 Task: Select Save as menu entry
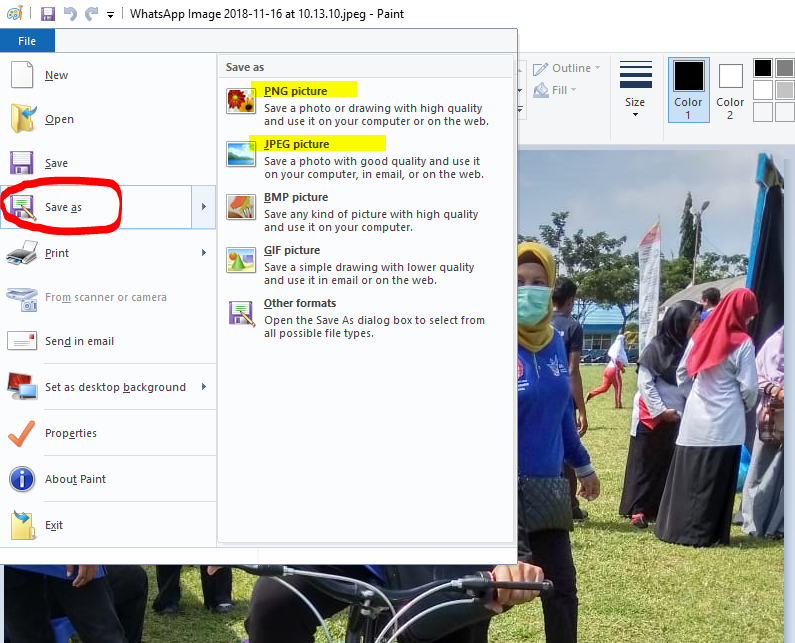click(x=96, y=207)
